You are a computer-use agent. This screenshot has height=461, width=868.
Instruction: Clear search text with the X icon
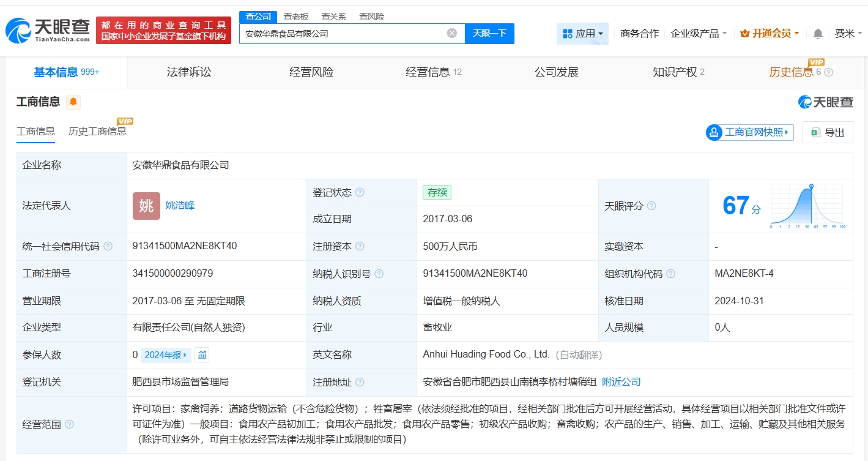tap(452, 33)
